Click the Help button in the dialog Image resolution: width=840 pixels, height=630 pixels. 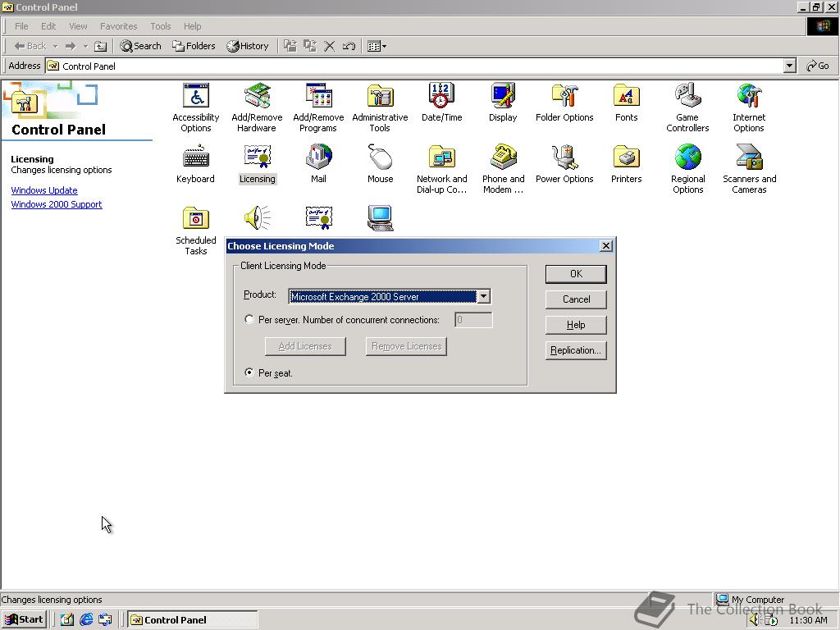576,325
